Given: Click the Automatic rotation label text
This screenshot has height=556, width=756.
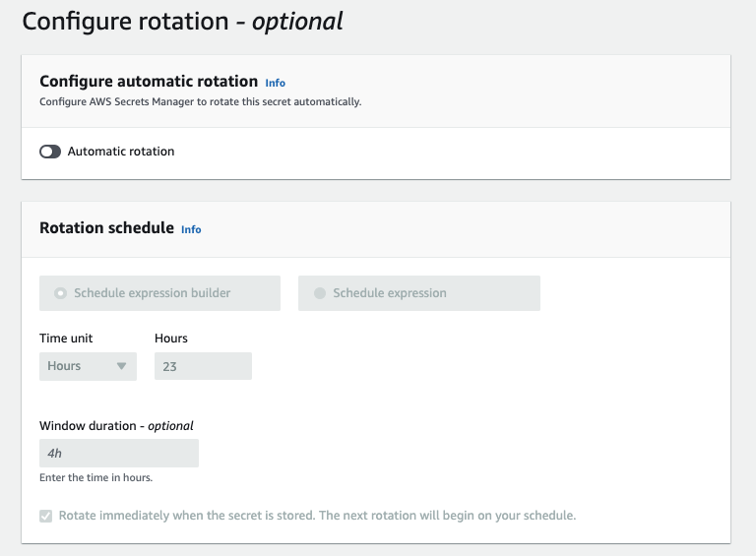Looking at the screenshot, I should [121, 152].
